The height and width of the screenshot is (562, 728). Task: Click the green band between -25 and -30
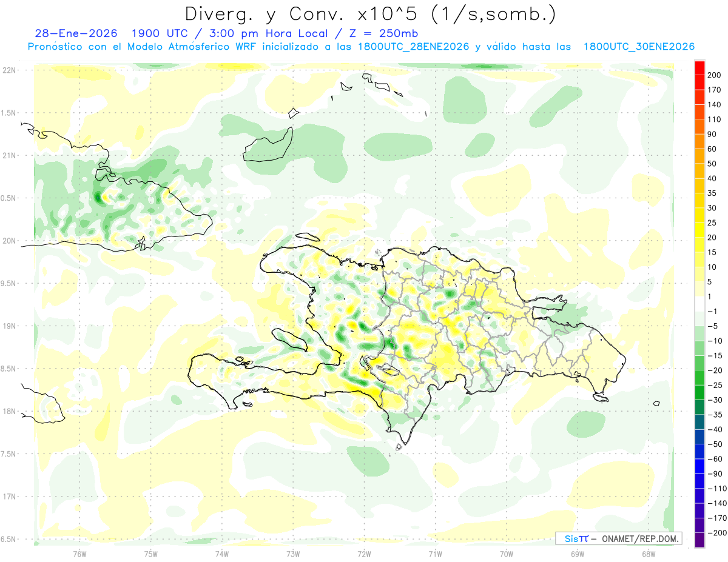coord(699,392)
